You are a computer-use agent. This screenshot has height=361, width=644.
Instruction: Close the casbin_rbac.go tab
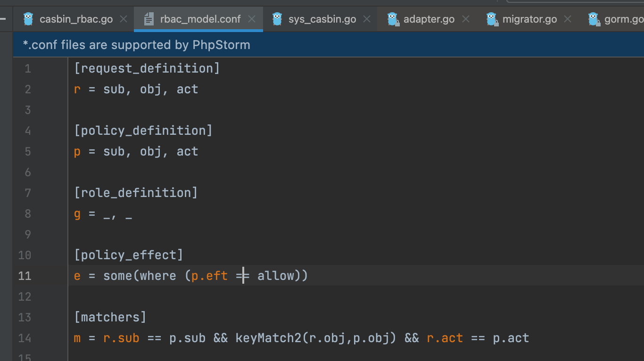pos(124,19)
